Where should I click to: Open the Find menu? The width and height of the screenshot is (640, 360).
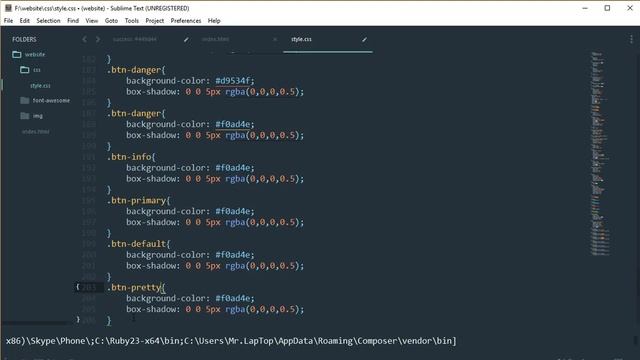pos(73,21)
